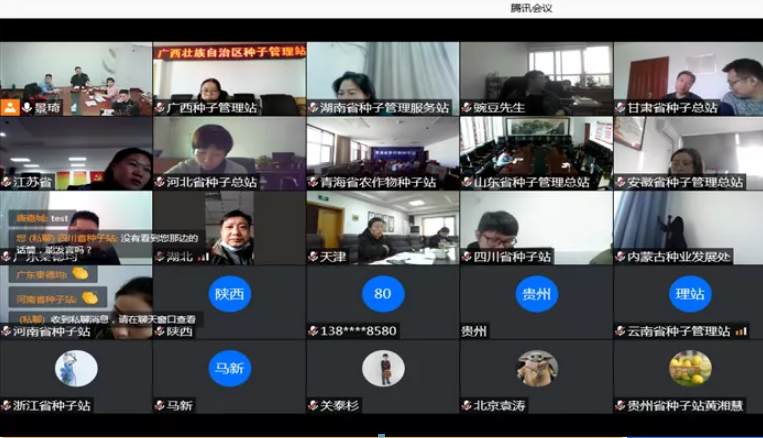Toggle the muted mic icon beside 马新
The image size is (763, 438).
tap(160, 406)
